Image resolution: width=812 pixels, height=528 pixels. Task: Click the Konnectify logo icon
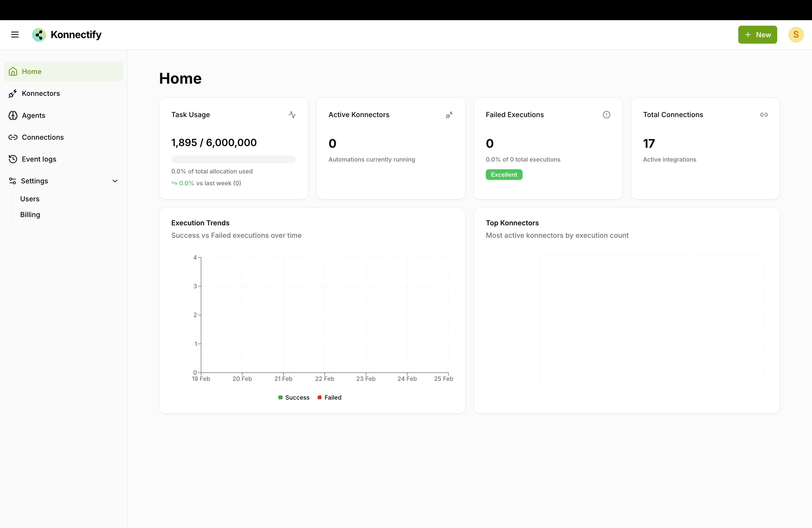[x=39, y=35]
